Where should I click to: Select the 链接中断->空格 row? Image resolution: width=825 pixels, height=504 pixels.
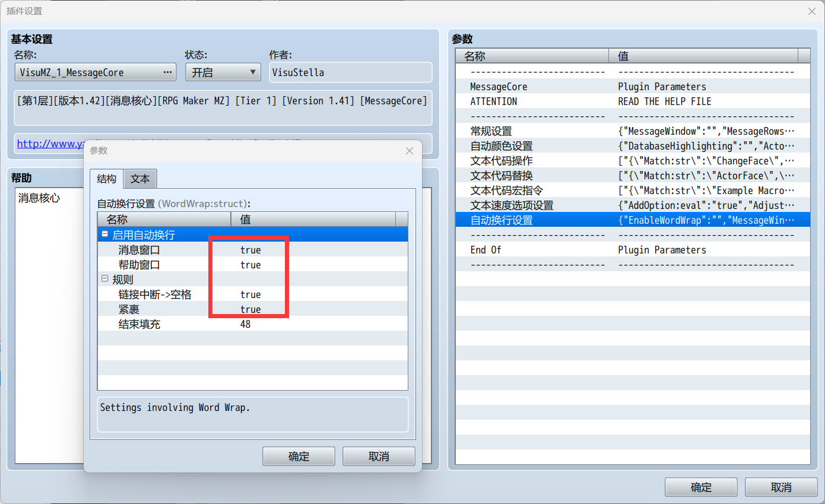pyautogui.click(x=252, y=294)
